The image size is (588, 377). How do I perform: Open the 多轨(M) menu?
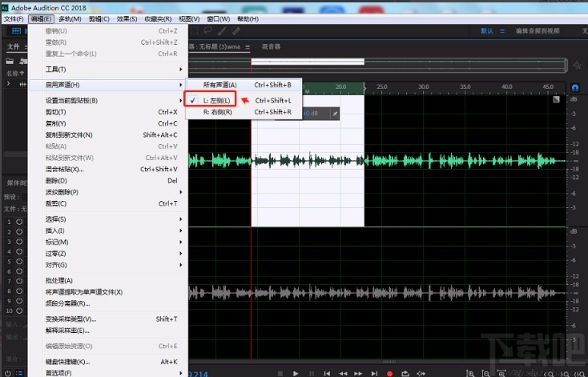[x=70, y=18]
